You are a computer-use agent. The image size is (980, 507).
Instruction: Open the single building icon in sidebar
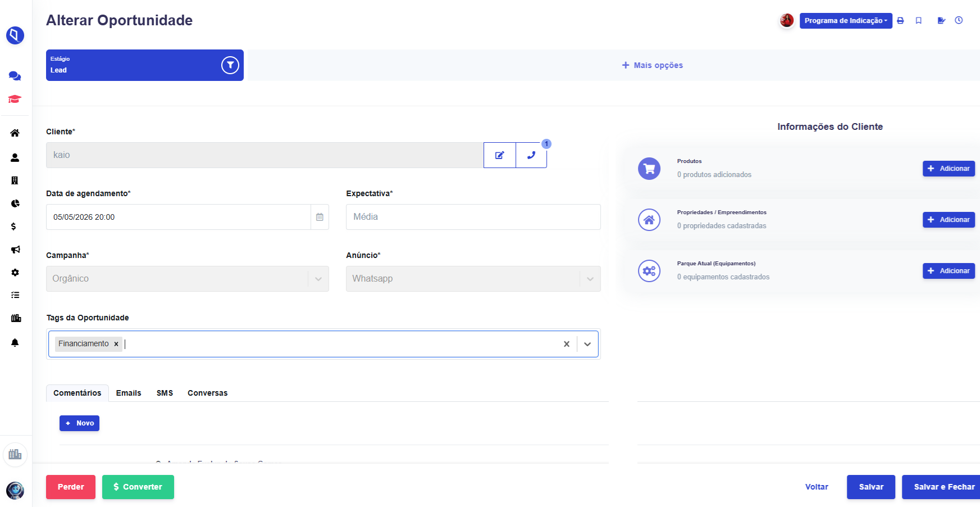coord(15,180)
